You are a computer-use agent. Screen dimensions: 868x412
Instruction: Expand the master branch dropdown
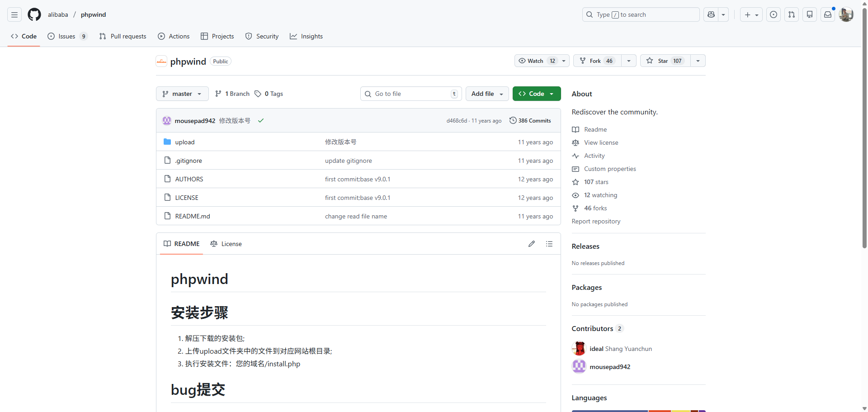(182, 94)
